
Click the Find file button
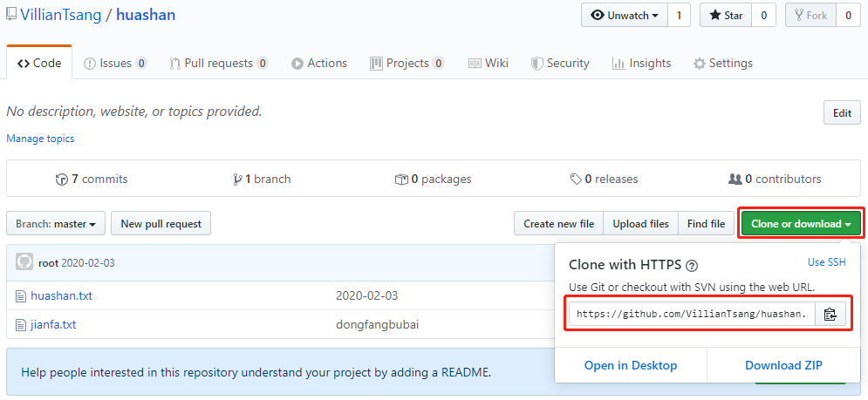[x=706, y=223]
